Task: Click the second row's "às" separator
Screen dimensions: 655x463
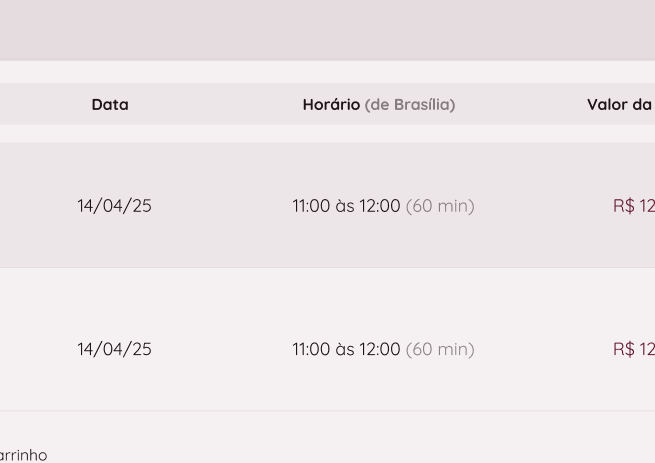Action: click(x=345, y=349)
